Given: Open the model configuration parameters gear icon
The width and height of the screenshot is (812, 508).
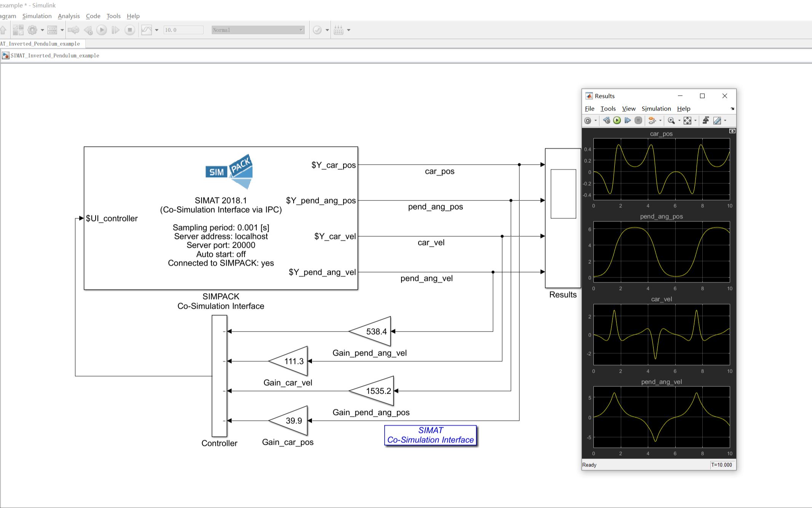Looking at the screenshot, I should 32,30.
